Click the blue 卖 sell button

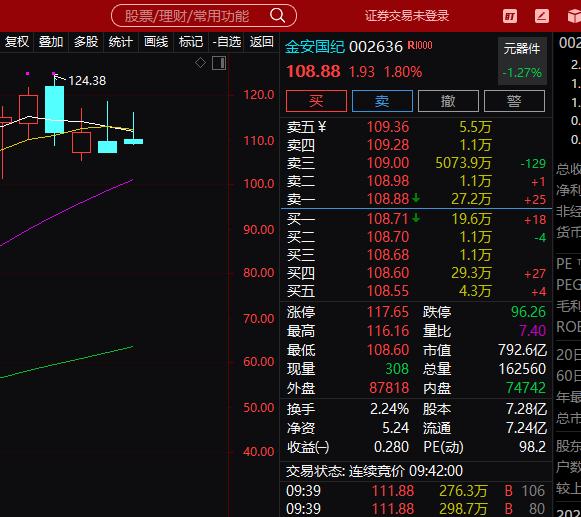382,101
